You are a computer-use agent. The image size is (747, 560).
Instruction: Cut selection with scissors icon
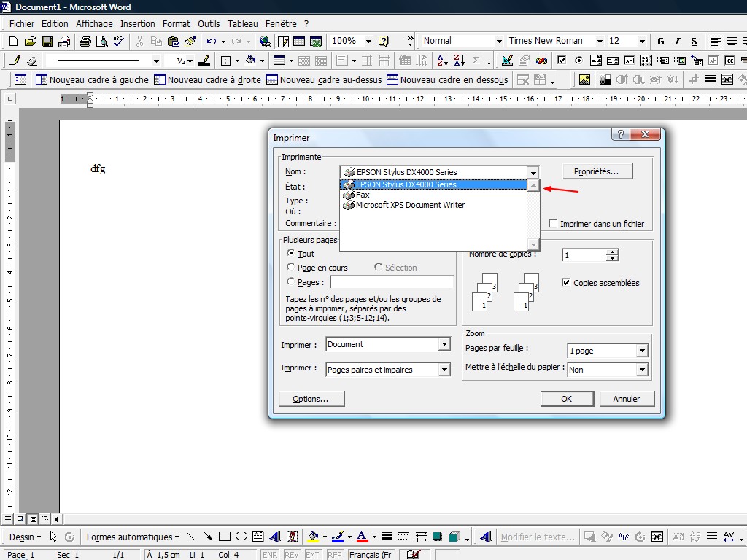pos(139,42)
